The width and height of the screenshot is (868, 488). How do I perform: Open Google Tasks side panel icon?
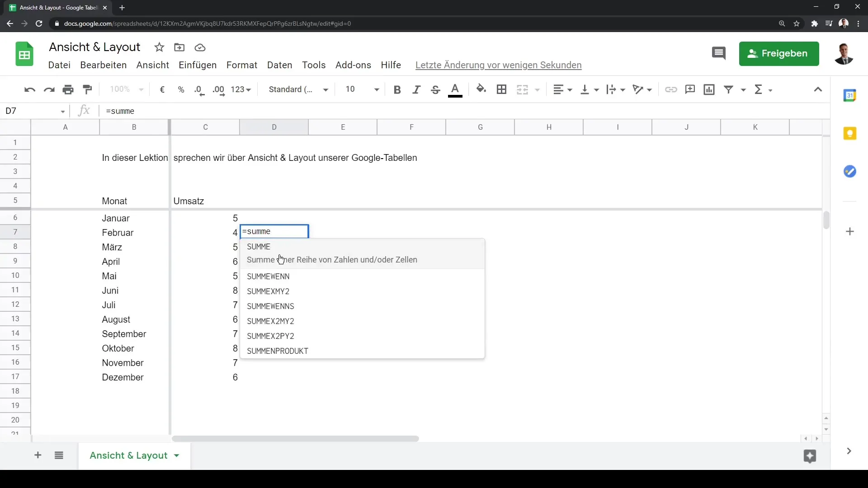[850, 171]
